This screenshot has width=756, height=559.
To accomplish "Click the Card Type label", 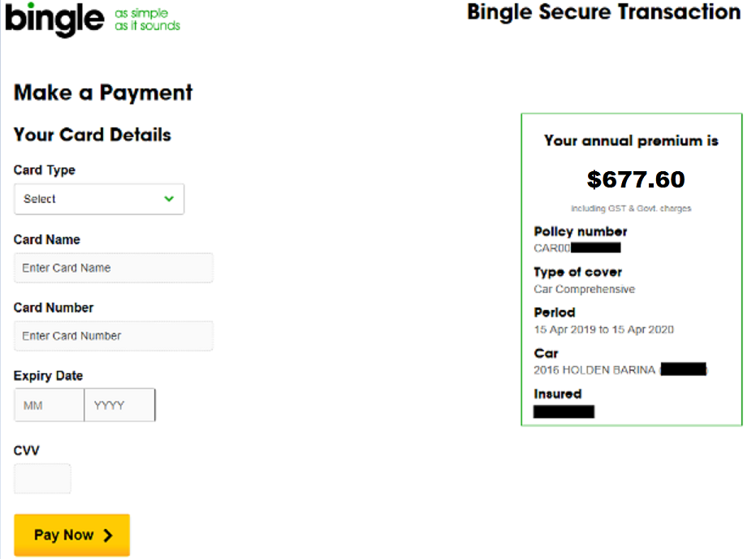I will click(x=45, y=170).
